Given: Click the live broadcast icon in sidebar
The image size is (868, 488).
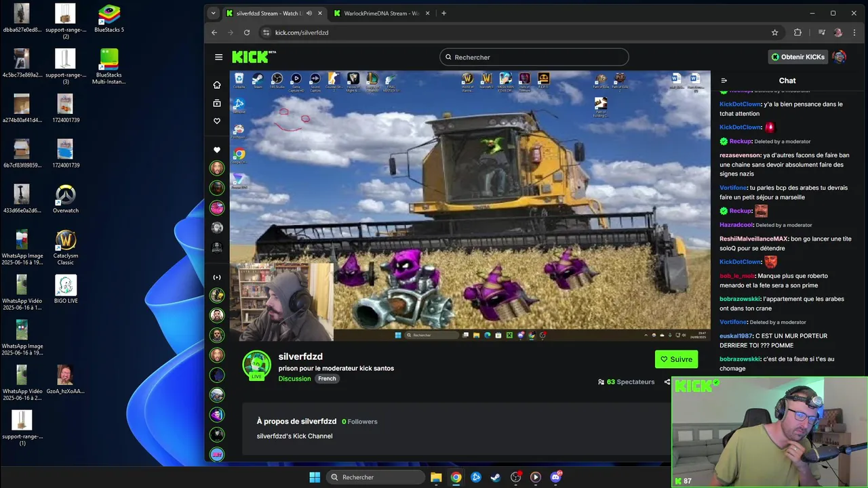Looking at the screenshot, I should [217, 277].
